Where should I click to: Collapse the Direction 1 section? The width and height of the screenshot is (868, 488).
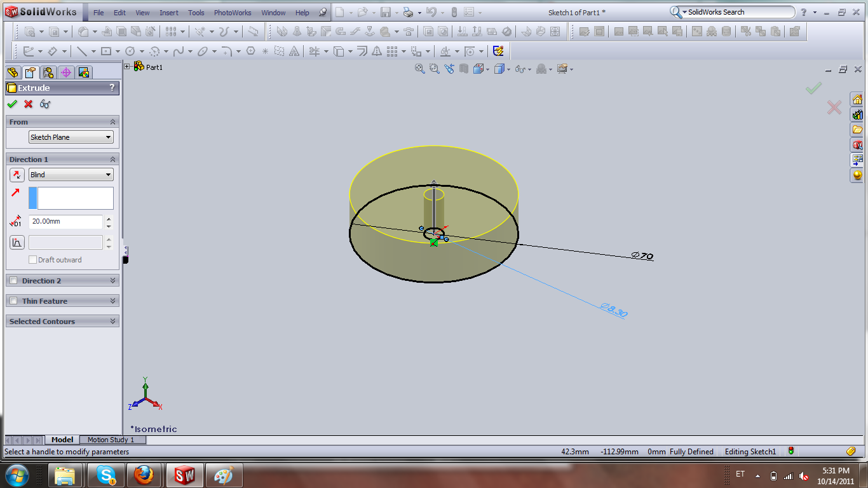tap(113, 159)
